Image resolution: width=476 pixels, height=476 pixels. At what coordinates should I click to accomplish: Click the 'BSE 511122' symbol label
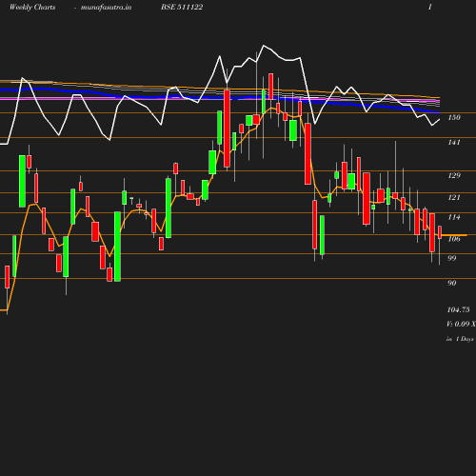(x=182, y=7)
